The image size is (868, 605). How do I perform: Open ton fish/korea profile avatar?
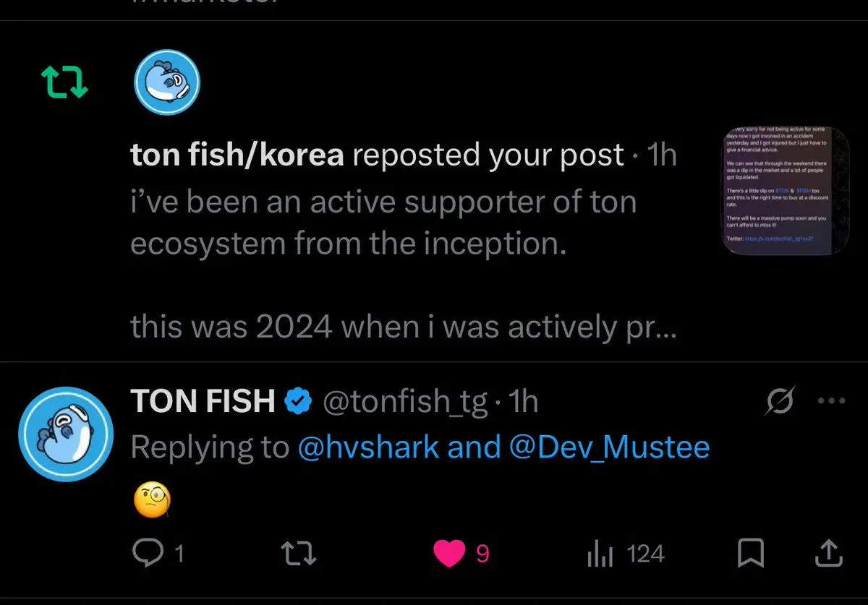pos(167,82)
